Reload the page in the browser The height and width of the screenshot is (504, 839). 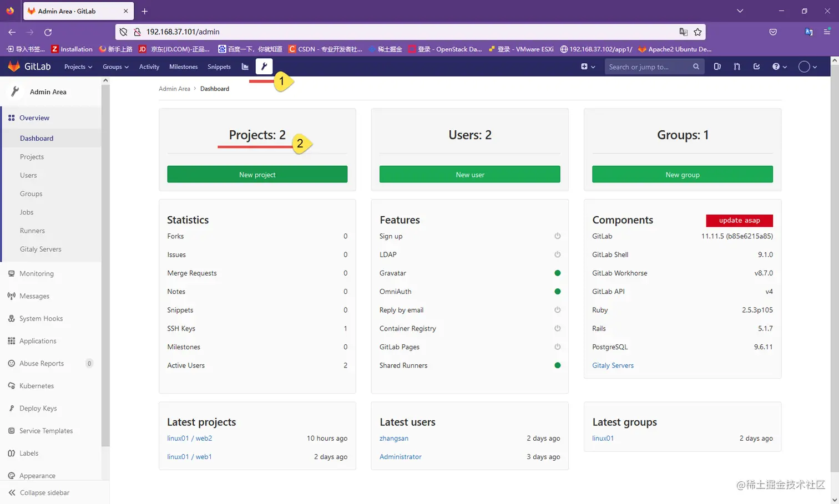coord(48,32)
